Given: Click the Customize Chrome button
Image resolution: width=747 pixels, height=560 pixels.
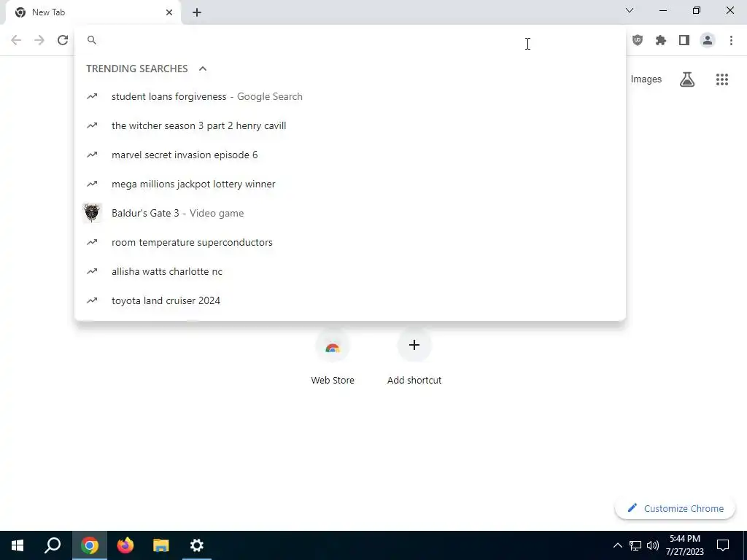Looking at the screenshot, I should 675,508.
